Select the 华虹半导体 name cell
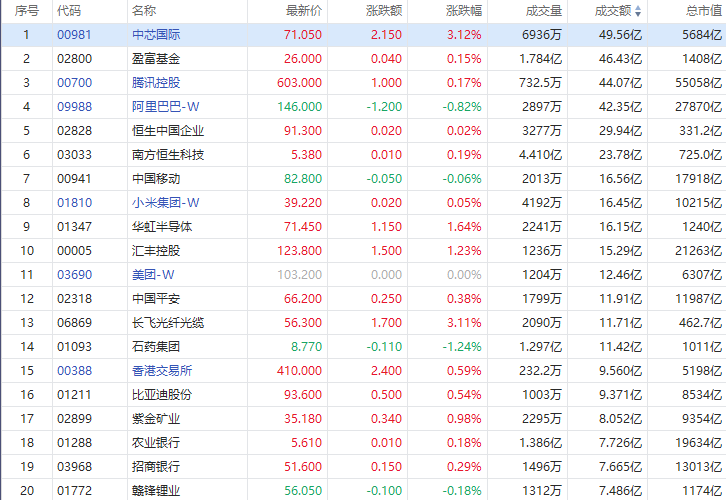Image resolution: width=726 pixels, height=500 pixels. pos(162,227)
